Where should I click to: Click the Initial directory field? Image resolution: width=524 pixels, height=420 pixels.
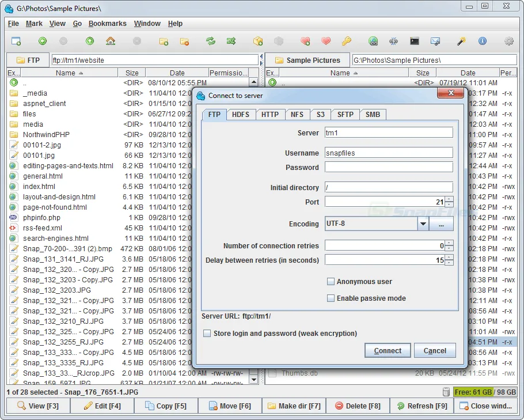pos(389,187)
